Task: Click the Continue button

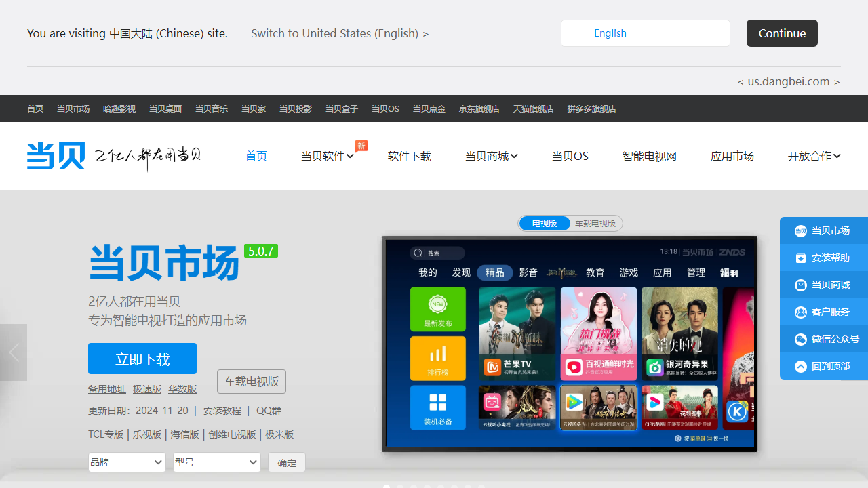Action: point(782,33)
